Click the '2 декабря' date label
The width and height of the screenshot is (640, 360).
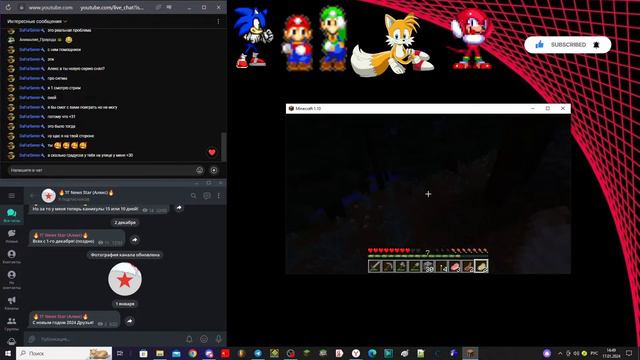pos(125,222)
